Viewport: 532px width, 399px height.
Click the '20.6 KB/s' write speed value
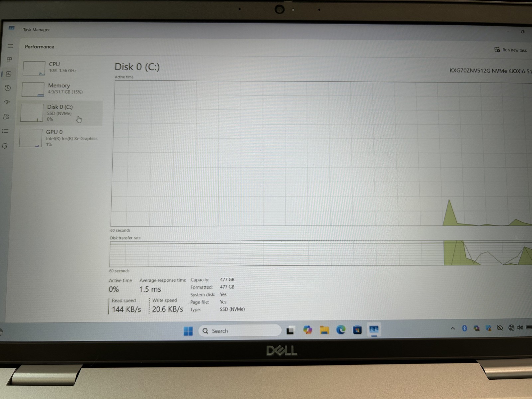(x=168, y=309)
